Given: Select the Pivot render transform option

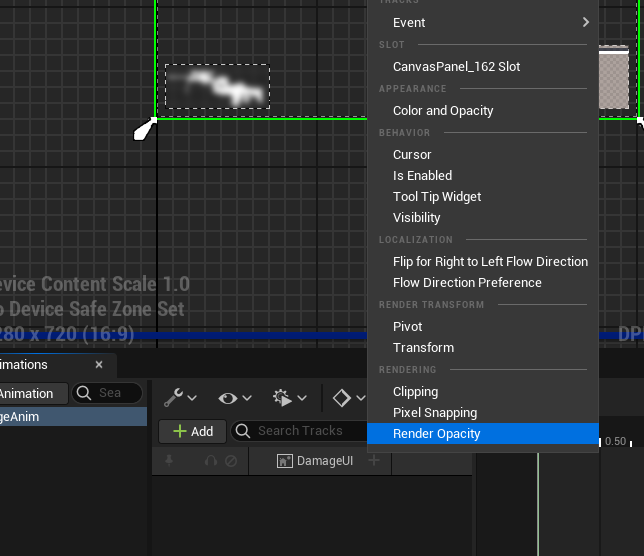Looking at the screenshot, I should [x=483, y=326].
